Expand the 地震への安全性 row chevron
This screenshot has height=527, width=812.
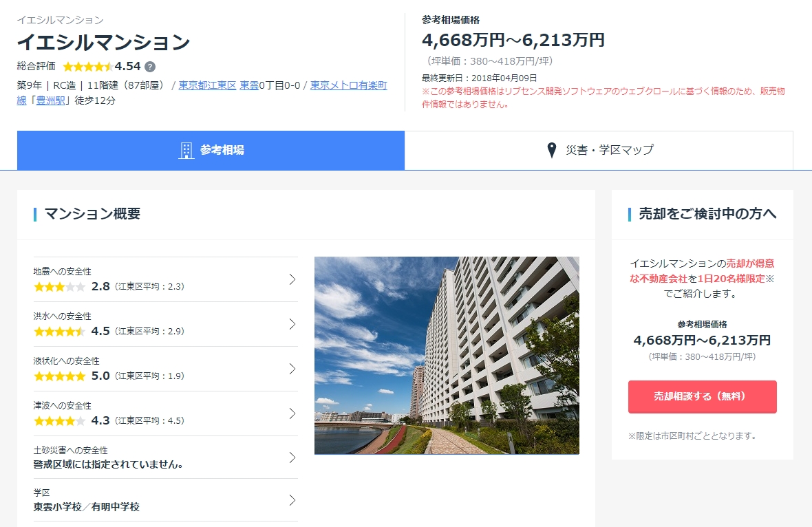pyautogui.click(x=292, y=279)
